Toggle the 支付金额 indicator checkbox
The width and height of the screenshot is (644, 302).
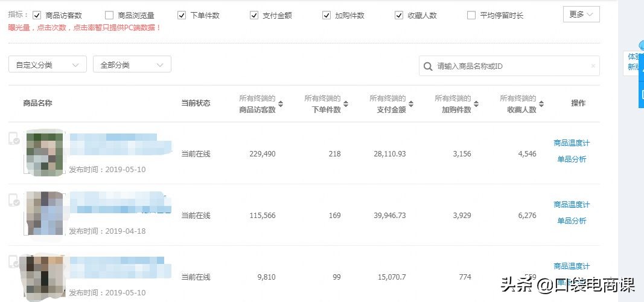point(254,15)
